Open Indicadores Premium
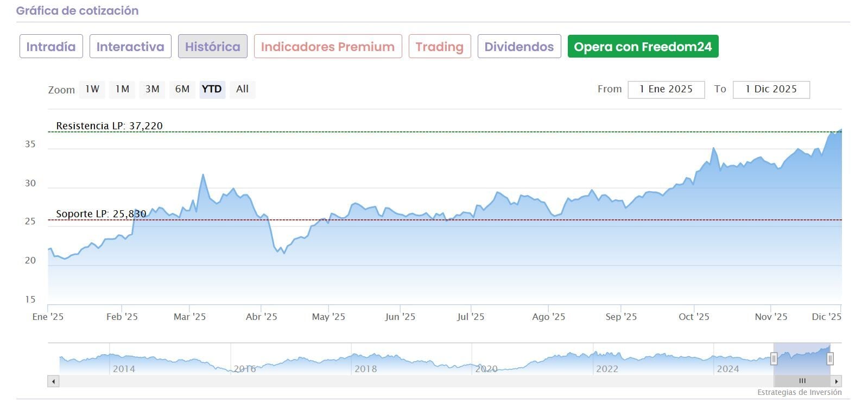 (328, 47)
